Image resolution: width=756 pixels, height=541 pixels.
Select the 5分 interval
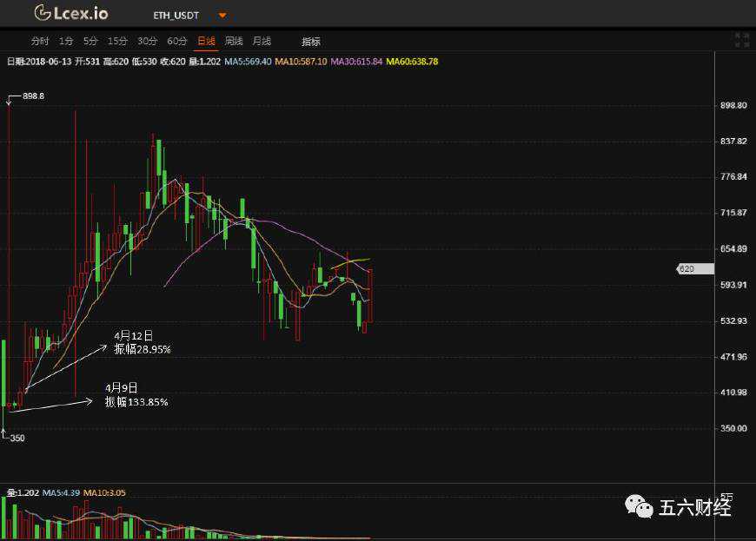(x=90, y=41)
